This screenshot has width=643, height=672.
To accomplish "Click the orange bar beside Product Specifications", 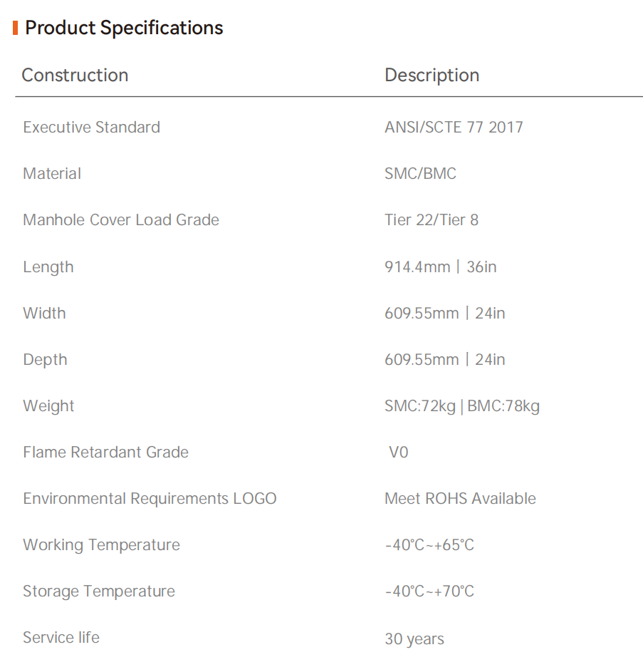I will [16, 29].
